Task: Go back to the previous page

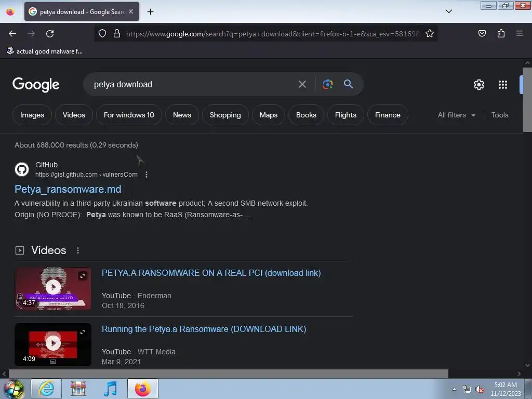Action: point(12,34)
